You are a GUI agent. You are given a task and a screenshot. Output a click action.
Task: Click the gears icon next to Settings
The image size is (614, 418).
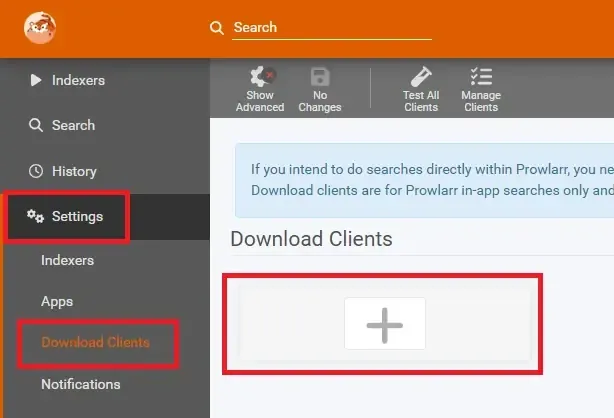pos(36,217)
